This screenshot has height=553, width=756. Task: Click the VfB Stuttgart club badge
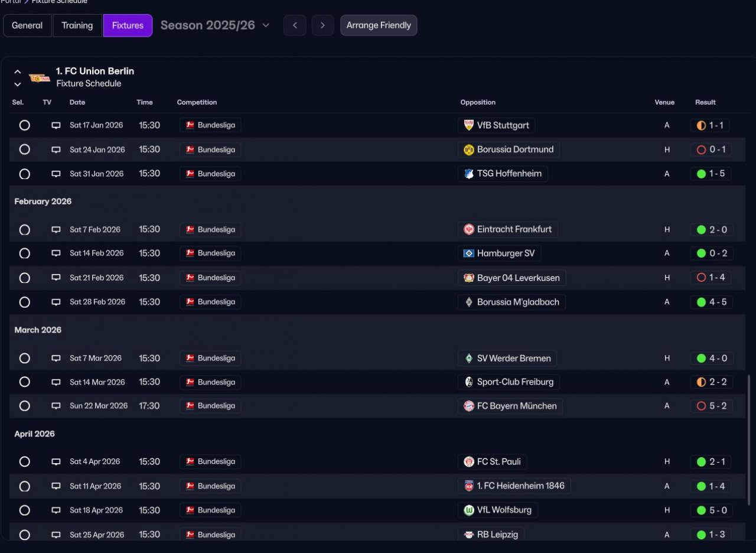point(469,125)
